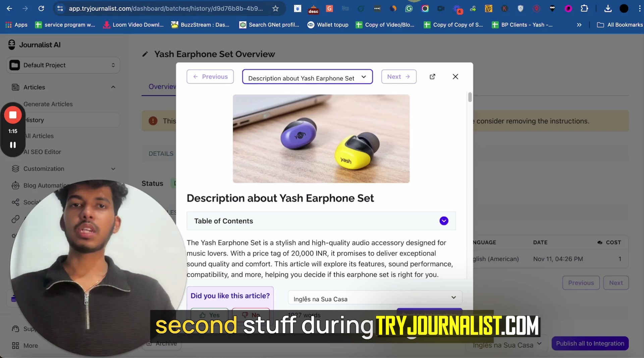Screen dimensions: 644x358
Task: Click the Nov 11, 04:26 PM date cell
Action: [558, 259]
